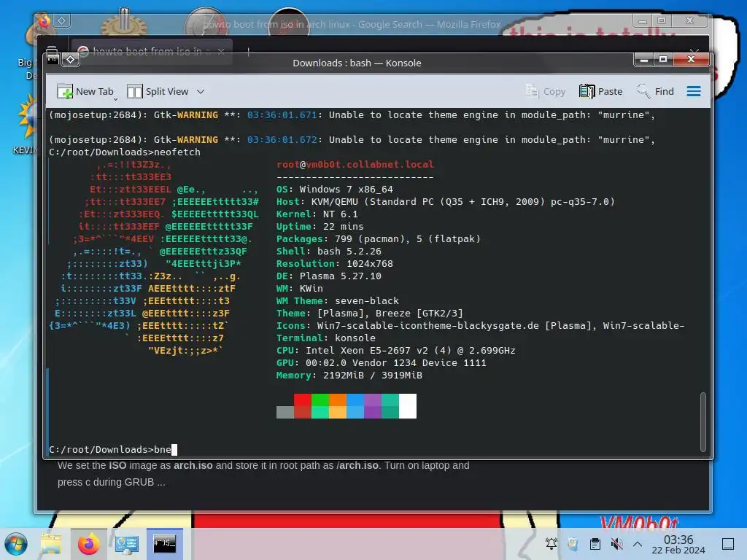The width and height of the screenshot is (747, 560).
Task: Click the 'Uptime: 22 mins' line
Action: coord(320,227)
